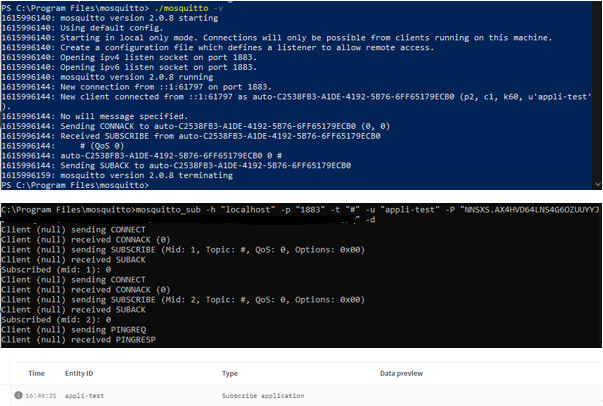Click the 'received PINGRESP' line
The height and width of the screenshot is (406, 603).
coord(78,340)
